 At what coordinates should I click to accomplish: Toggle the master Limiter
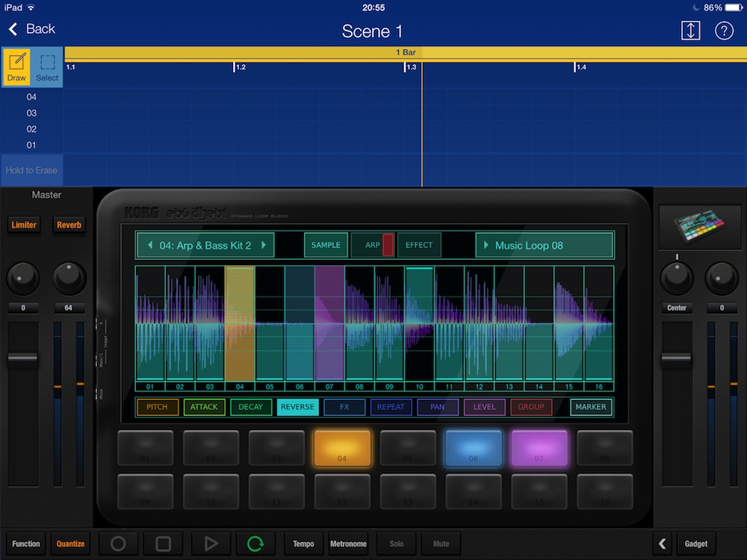point(24,225)
